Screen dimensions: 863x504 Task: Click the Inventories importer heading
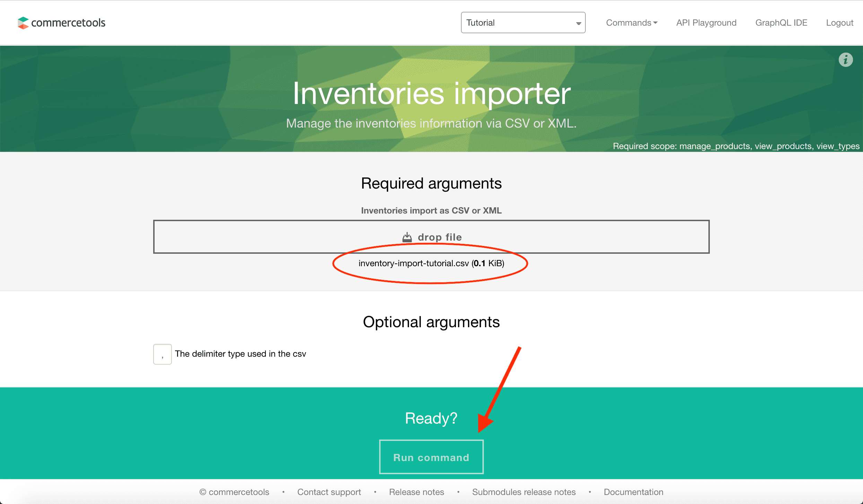(x=431, y=94)
